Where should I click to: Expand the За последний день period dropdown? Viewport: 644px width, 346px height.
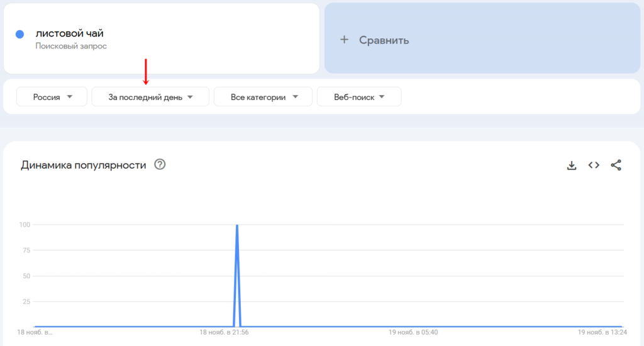150,97
